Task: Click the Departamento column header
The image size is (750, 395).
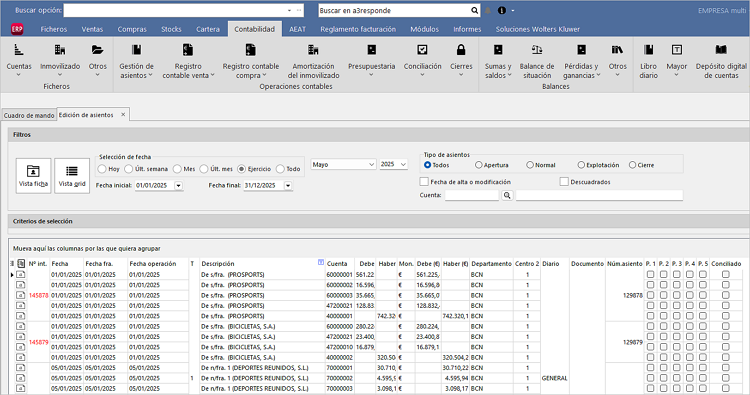Action: (x=491, y=263)
